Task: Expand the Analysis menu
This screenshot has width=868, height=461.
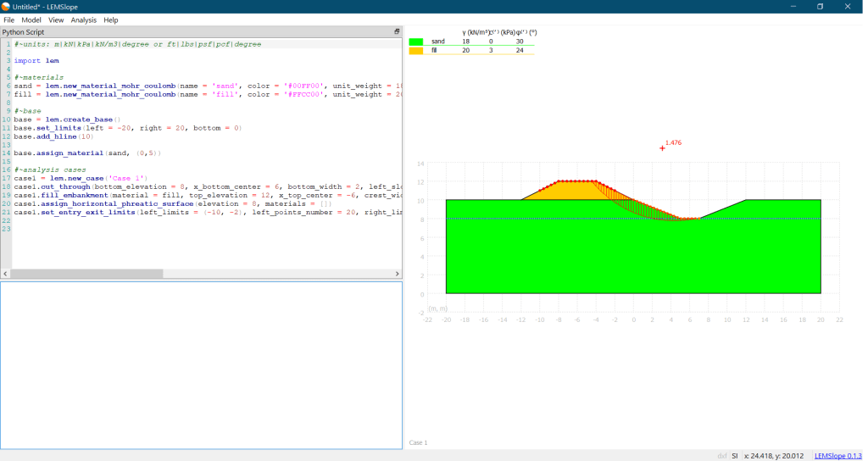Action: tap(83, 19)
